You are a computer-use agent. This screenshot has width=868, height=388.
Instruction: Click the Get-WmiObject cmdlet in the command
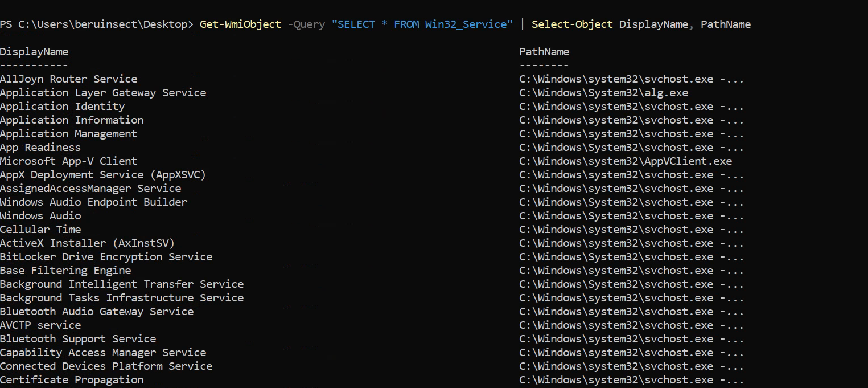pyautogui.click(x=240, y=24)
